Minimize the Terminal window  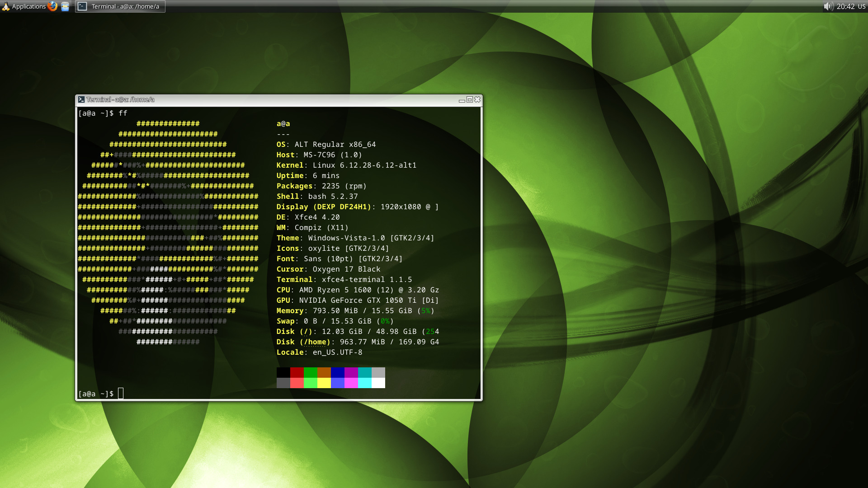462,100
